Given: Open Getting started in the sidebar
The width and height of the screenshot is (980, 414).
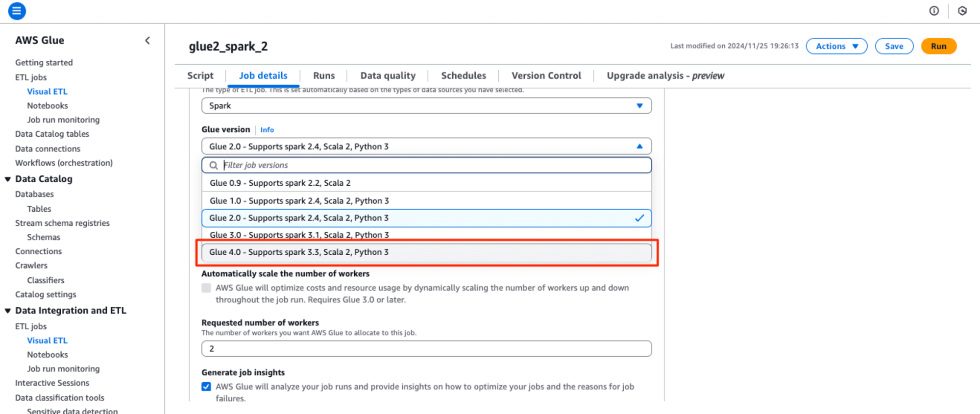Looking at the screenshot, I should click(44, 63).
